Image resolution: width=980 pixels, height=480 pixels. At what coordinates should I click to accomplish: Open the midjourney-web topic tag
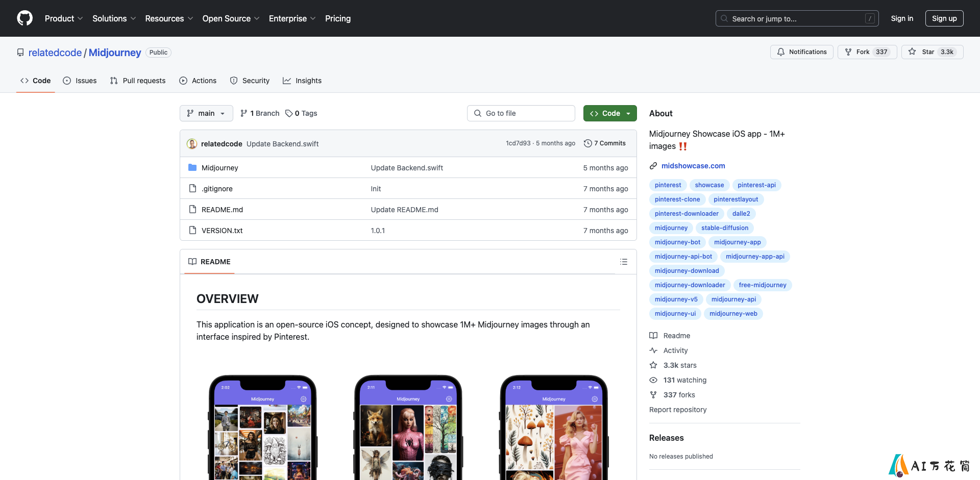point(733,314)
